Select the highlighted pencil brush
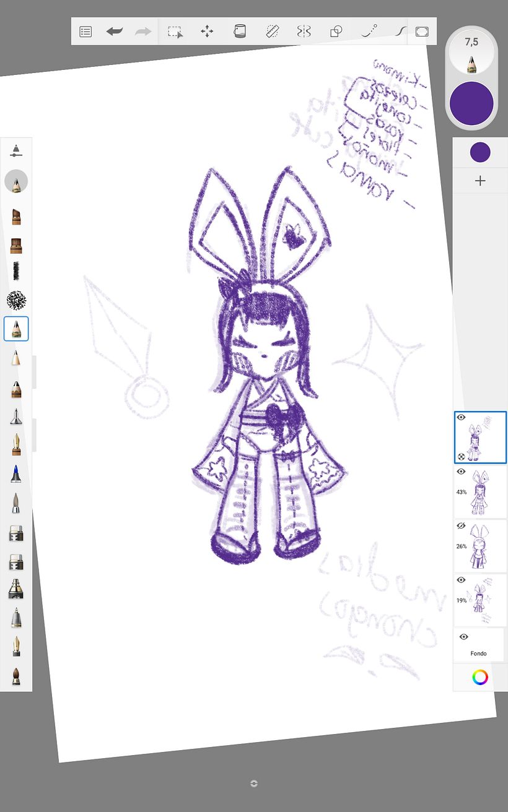 click(16, 329)
